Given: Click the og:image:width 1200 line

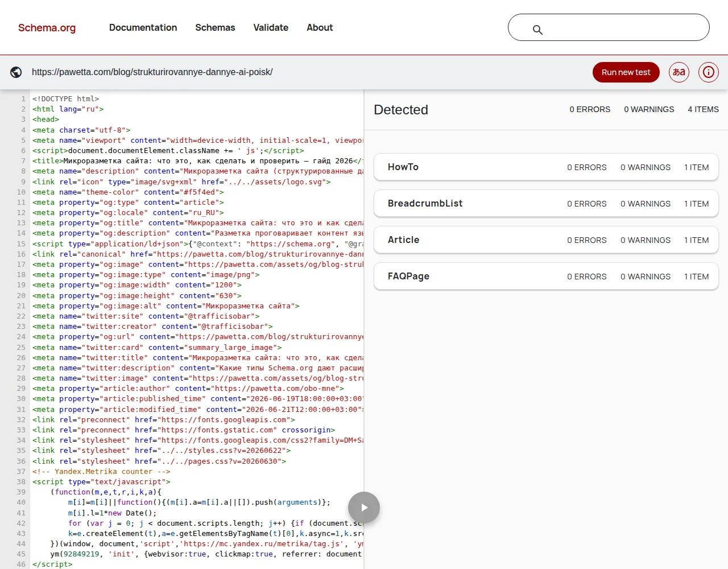Looking at the screenshot, I should [137, 284].
